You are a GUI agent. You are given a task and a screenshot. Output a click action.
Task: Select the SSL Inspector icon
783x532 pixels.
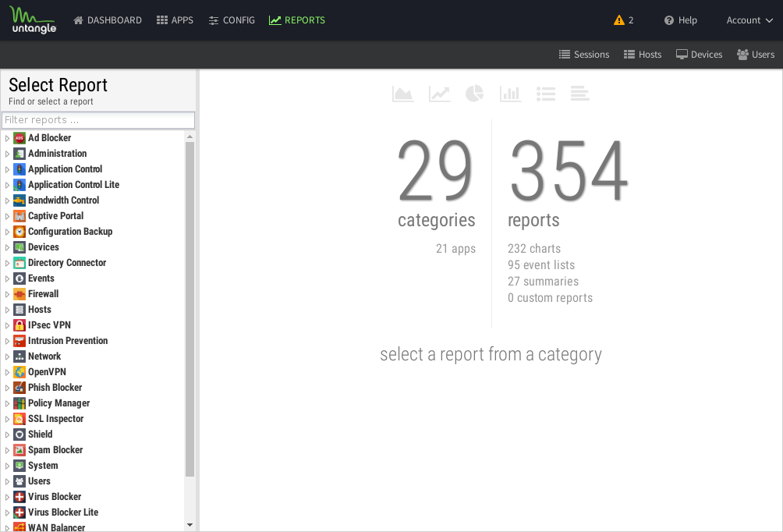tap(19, 419)
